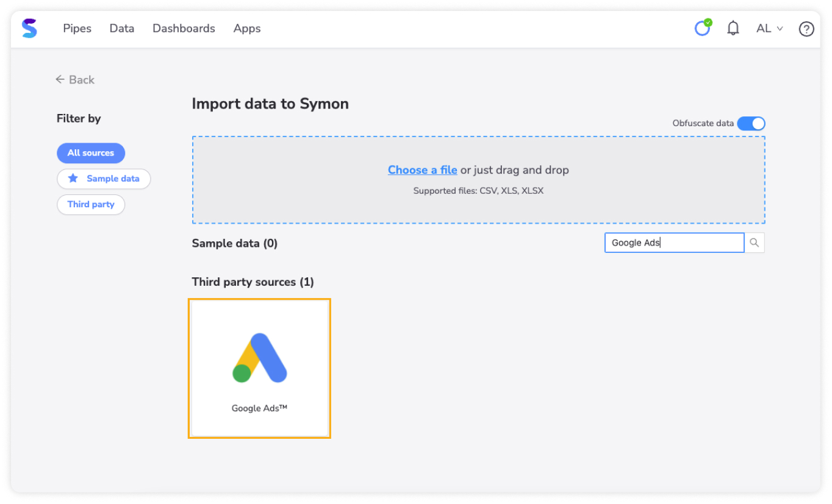The width and height of the screenshot is (832, 504).
Task: Click the Import data to Symon title
Action: 270,104
